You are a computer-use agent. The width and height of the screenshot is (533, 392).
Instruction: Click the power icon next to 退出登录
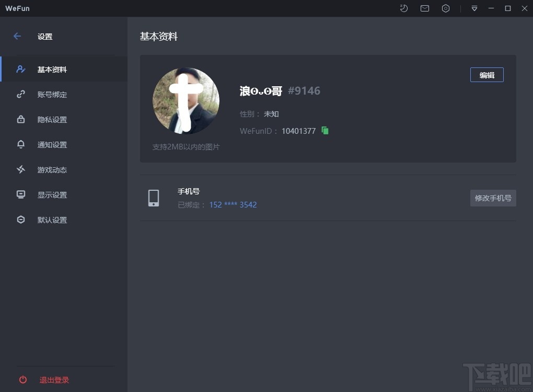22,380
